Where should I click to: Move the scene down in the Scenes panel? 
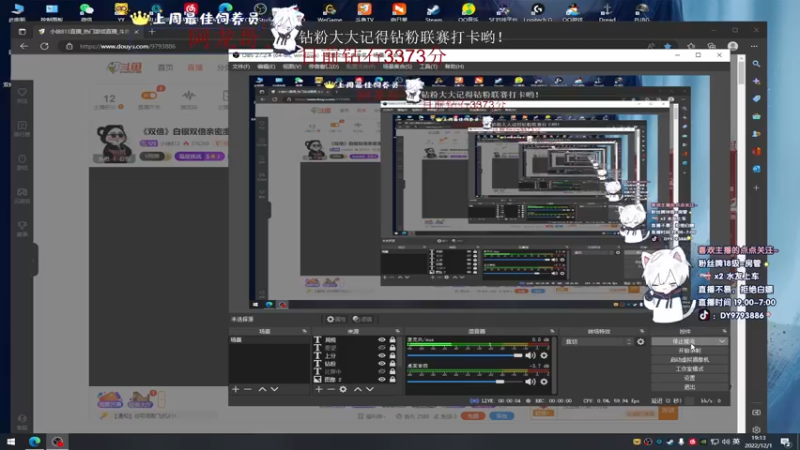click(x=274, y=389)
